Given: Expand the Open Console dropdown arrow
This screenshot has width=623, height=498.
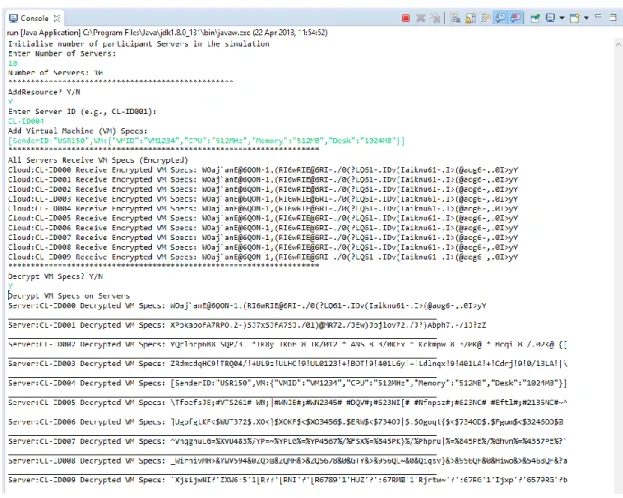Looking at the screenshot, I should pyautogui.click(x=586, y=18).
